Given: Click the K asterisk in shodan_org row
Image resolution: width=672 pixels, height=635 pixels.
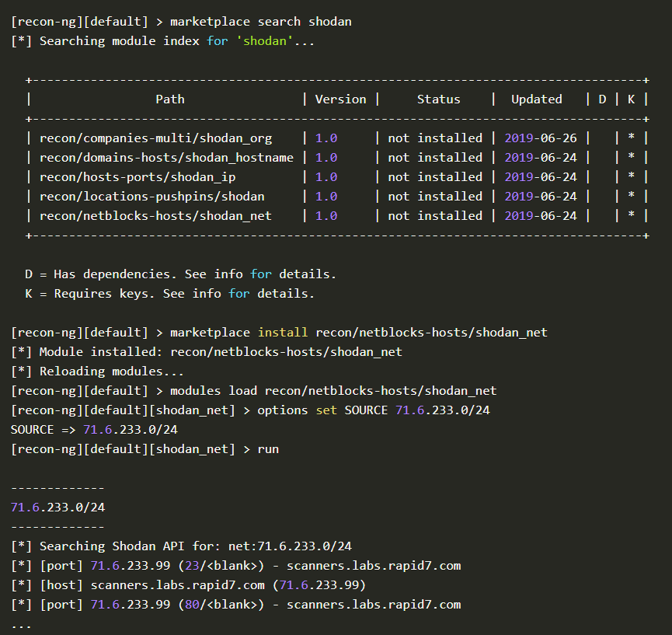Looking at the screenshot, I should [631, 138].
